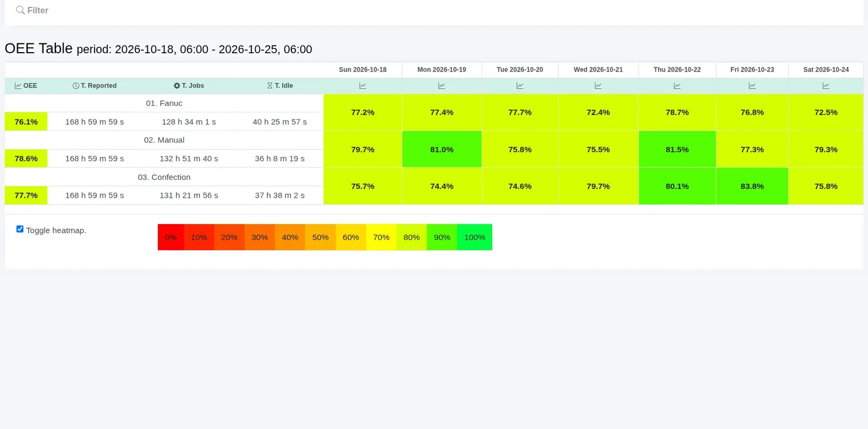This screenshot has width=868, height=429.
Task: Click the 60% legend swatch
Action: (351, 237)
